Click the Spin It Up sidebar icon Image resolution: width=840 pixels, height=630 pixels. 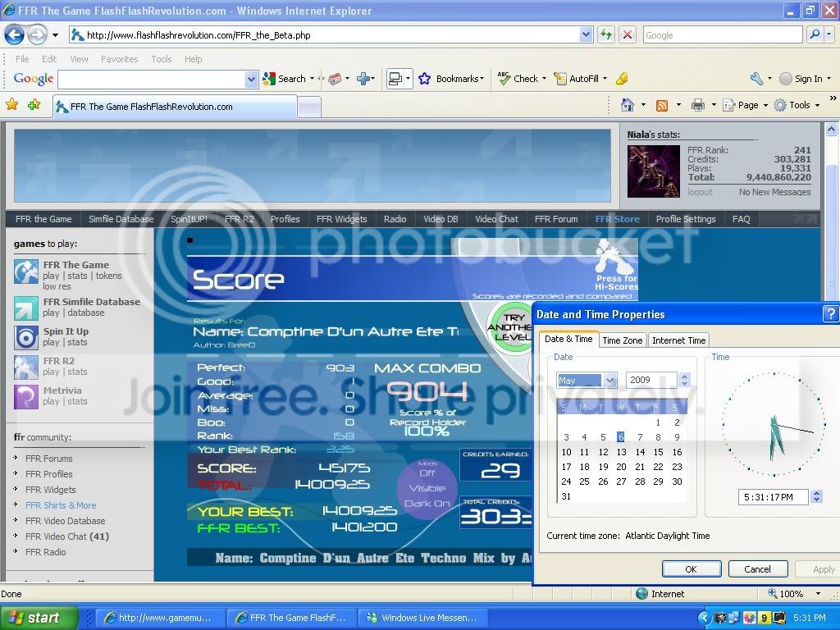click(26, 337)
